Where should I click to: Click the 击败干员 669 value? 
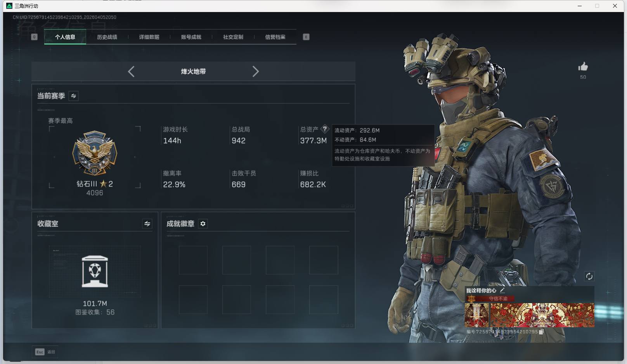pyautogui.click(x=238, y=185)
